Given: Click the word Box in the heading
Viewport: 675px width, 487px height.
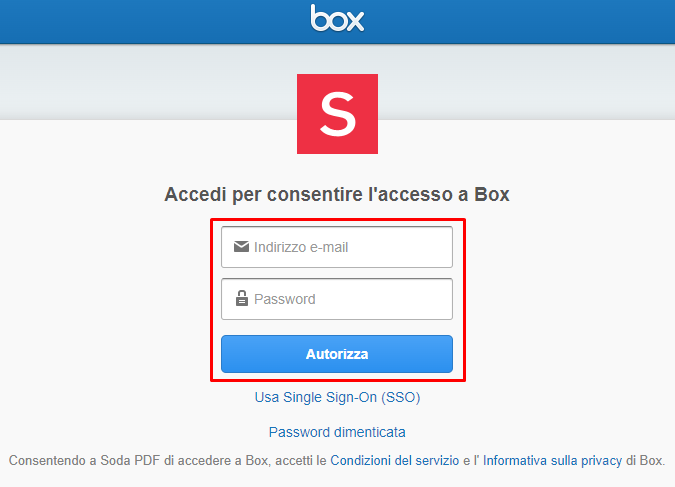Looking at the screenshot, I should (492, 194).
